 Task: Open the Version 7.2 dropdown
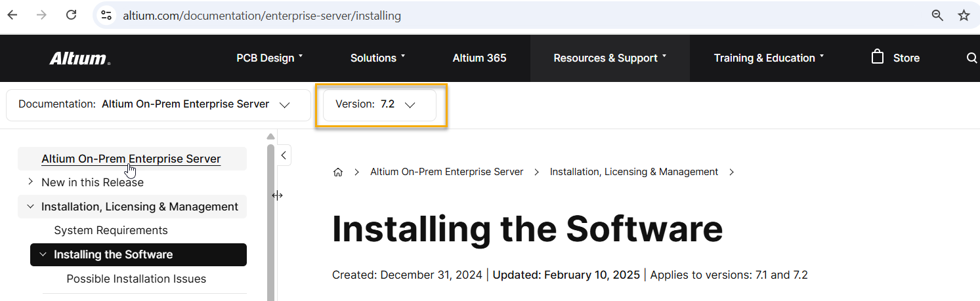(379, 104)
